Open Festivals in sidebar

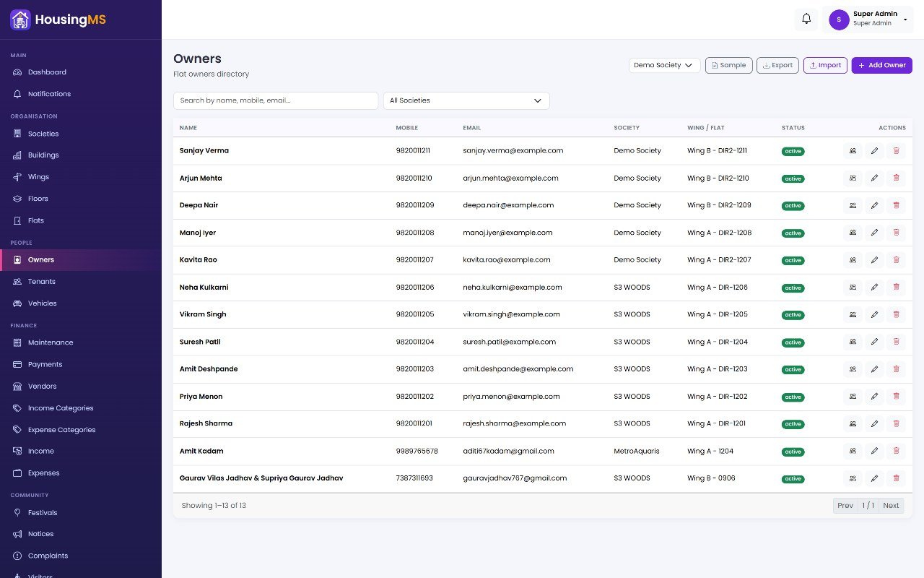pos(81,513)
